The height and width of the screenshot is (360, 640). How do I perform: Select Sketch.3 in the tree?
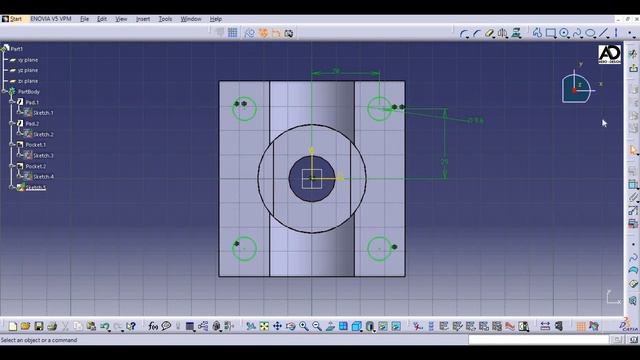[43, 156]
